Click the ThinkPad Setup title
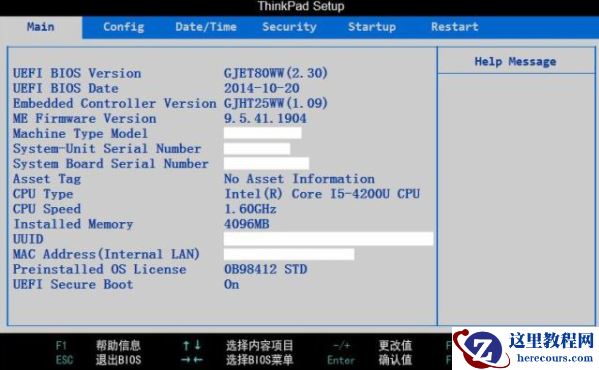599x370 pixels. click(x=301, y=6)
